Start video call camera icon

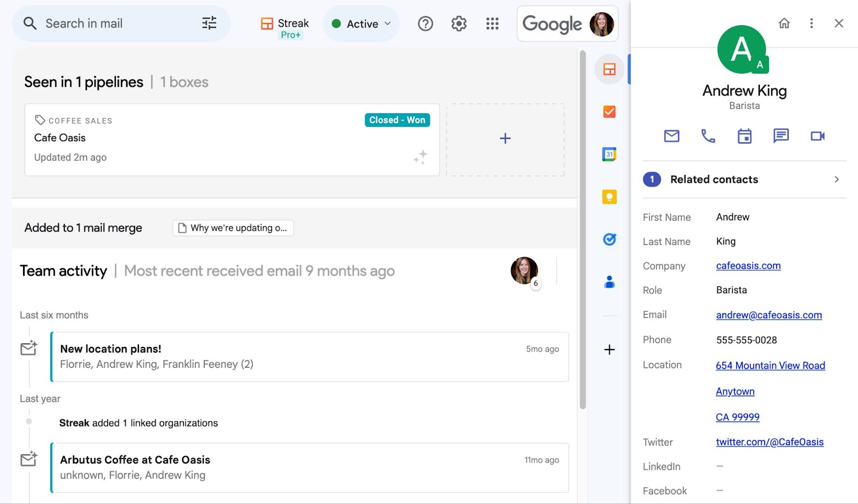pyautogui.click(x=817, y=136)
